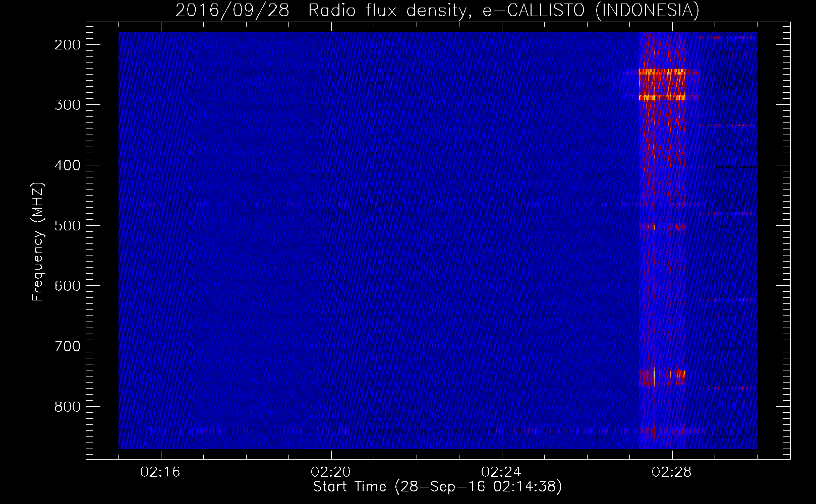Click the red burst patch near 750 MHz
Screen dimensions: 816x504
click(662, 377)
